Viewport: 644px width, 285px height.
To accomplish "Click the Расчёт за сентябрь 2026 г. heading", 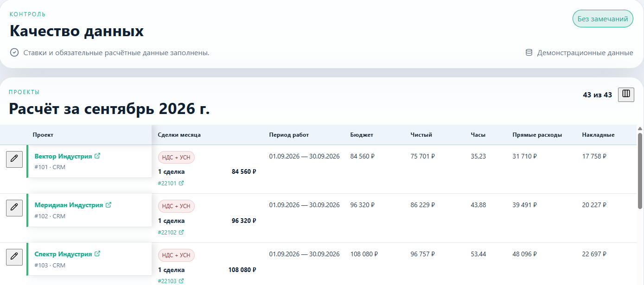I will (109, 109).
